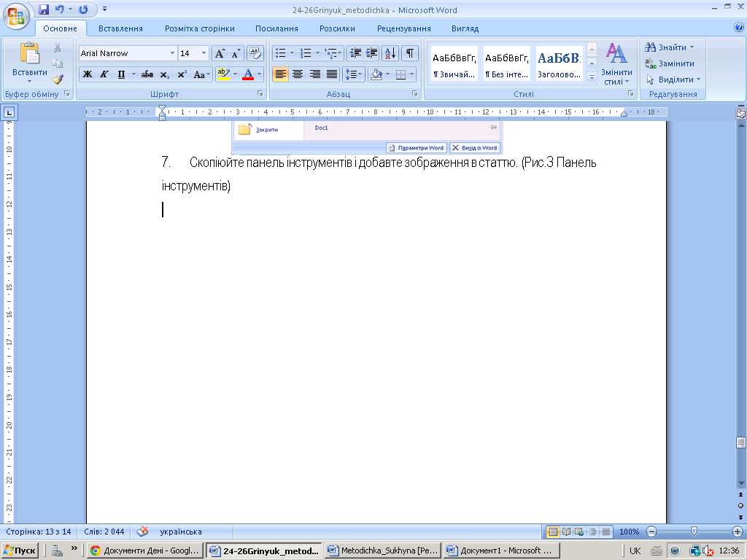Align text to the left
This screenshot has height=560, width=747.
tap(281, 74)
